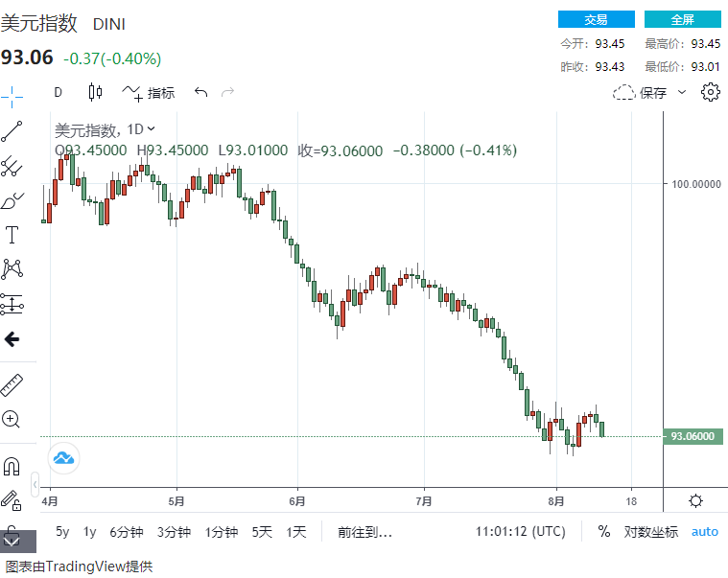
Task: Select the 5y date range
Action: pyautogui.click(x=62, y=532)
